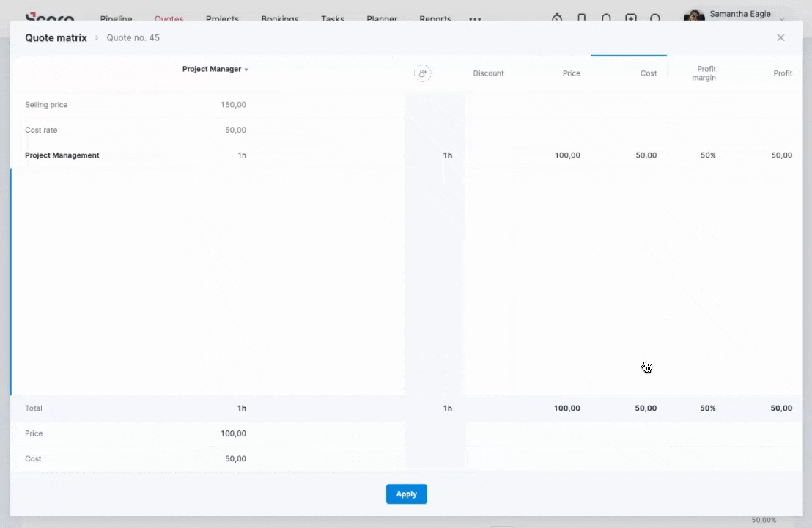Open the Quotes tab in the navigation
Screen dimensions: 812x528
(x=169, y=18)
